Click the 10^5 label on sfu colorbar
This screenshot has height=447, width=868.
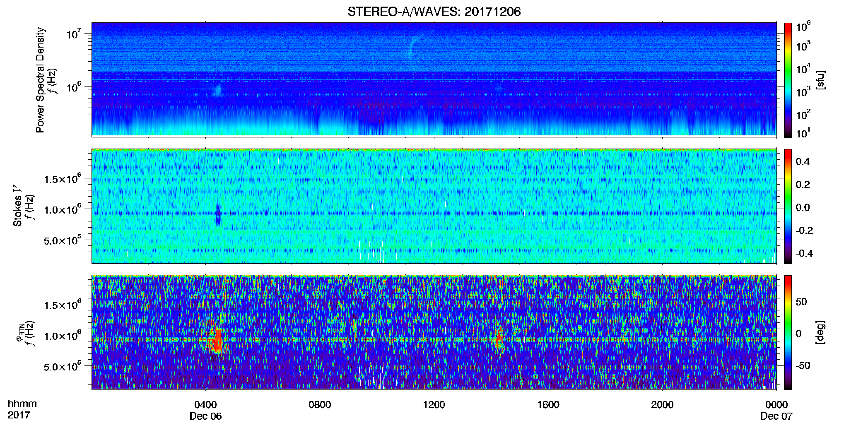pos(803,46)
